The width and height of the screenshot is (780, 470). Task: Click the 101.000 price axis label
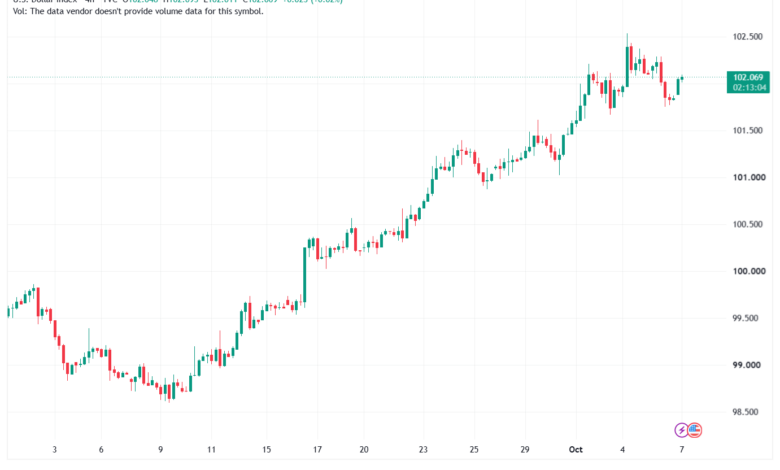pos(749,178)
